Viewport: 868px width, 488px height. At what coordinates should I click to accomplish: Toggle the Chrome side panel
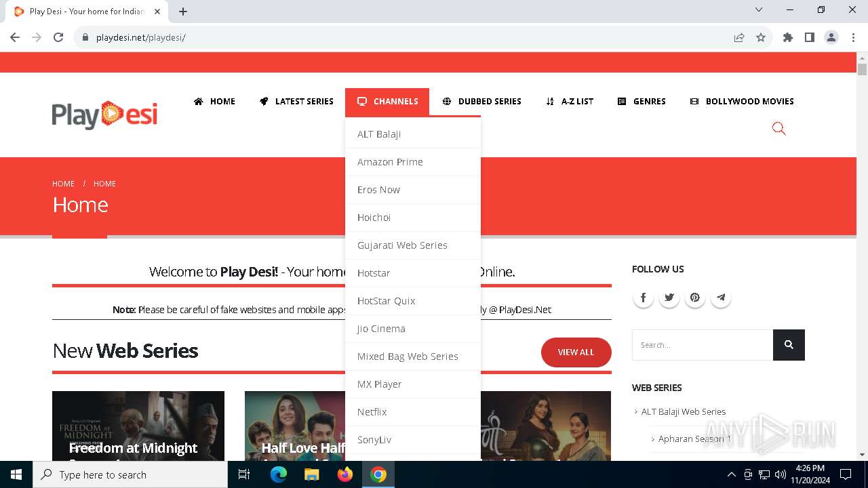810,37
